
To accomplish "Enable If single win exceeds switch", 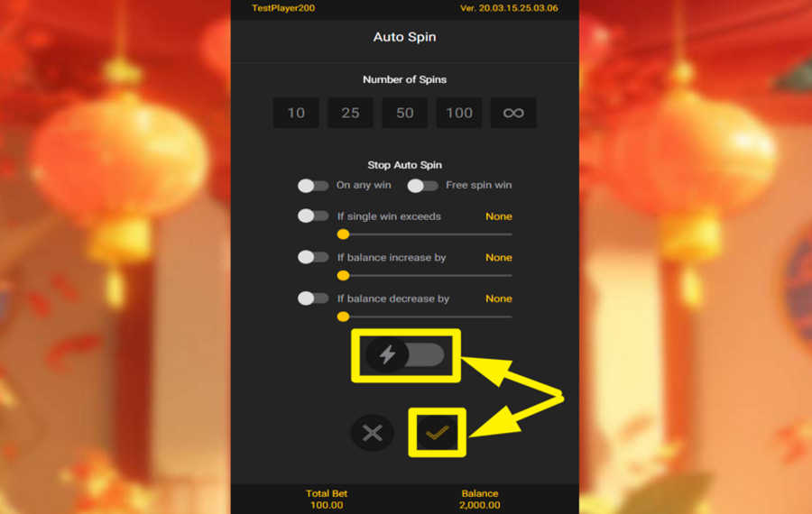I will click(313, 216).
